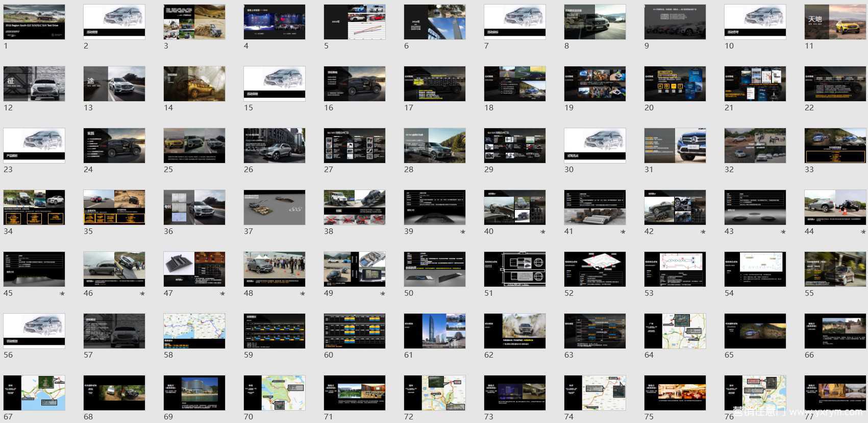Click the transition star icon under slide 48

(303, 294)
